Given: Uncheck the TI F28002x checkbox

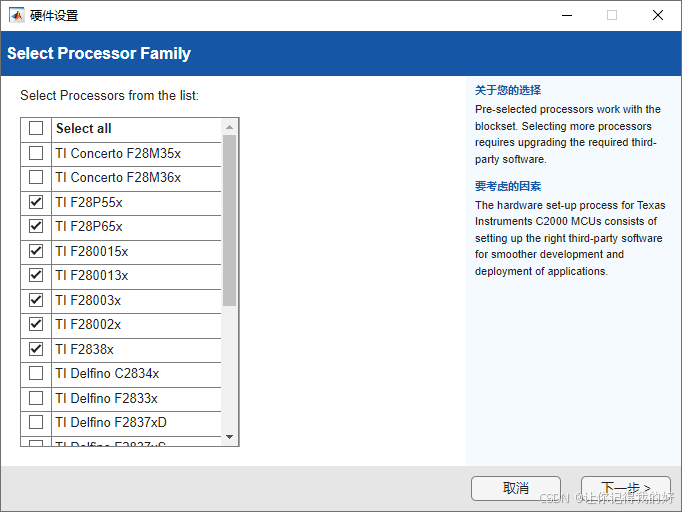Looking at the screenshot, I should point(36,324).
